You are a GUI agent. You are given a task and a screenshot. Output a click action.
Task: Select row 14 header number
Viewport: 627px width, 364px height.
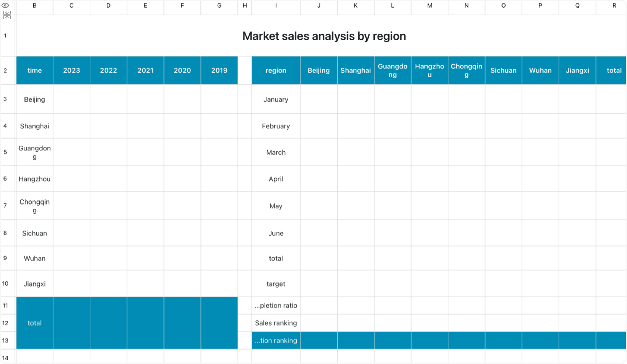pyautogui.click(x=5, y=358)
